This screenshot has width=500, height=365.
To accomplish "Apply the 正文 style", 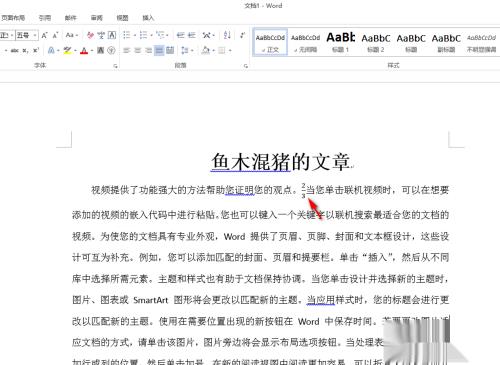I will point(270,43).
